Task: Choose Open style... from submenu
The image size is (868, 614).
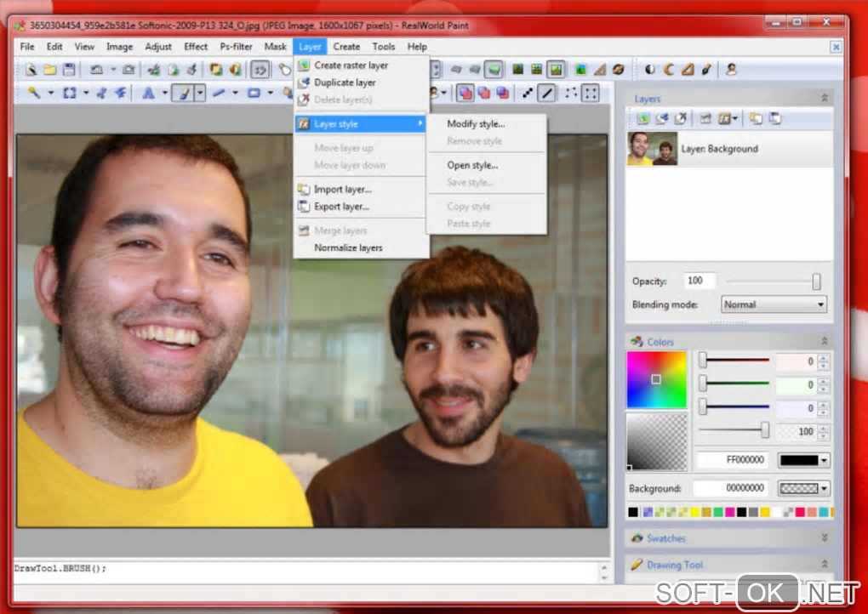Action: [472, 165]
